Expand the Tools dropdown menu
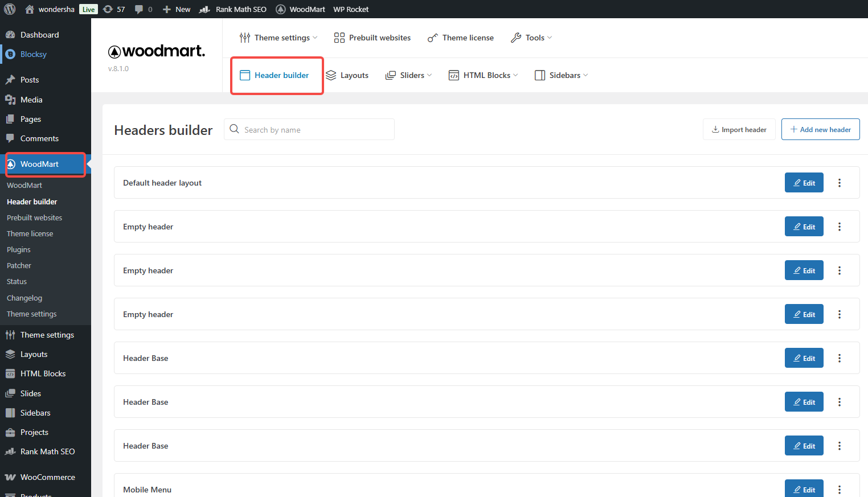Screen dimensions: 868x497 coord(532,38)
